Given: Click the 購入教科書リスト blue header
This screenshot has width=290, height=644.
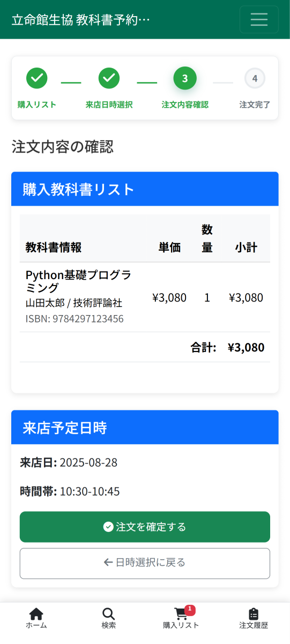Looking at the screenshot, I should (x=145, y=189).
